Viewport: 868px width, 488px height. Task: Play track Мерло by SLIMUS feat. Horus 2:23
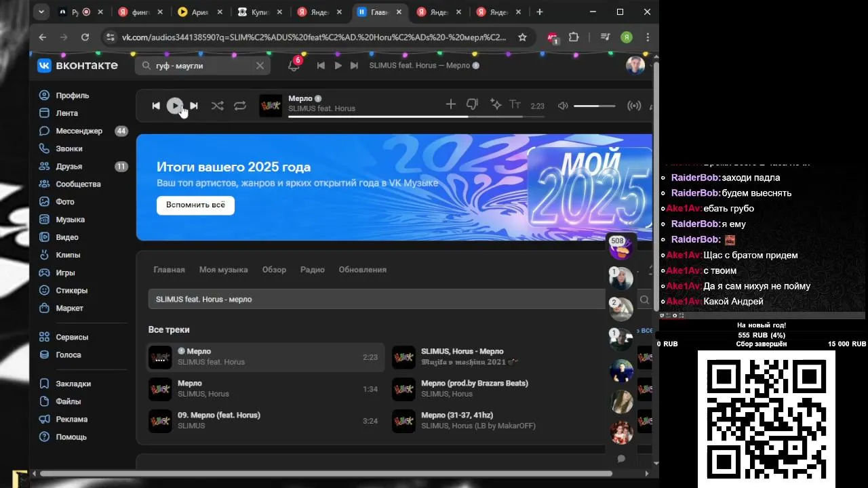[266, 357]
